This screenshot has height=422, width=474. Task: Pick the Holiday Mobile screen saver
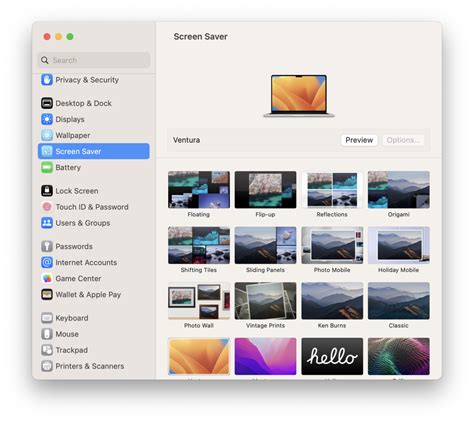point(399,245)
